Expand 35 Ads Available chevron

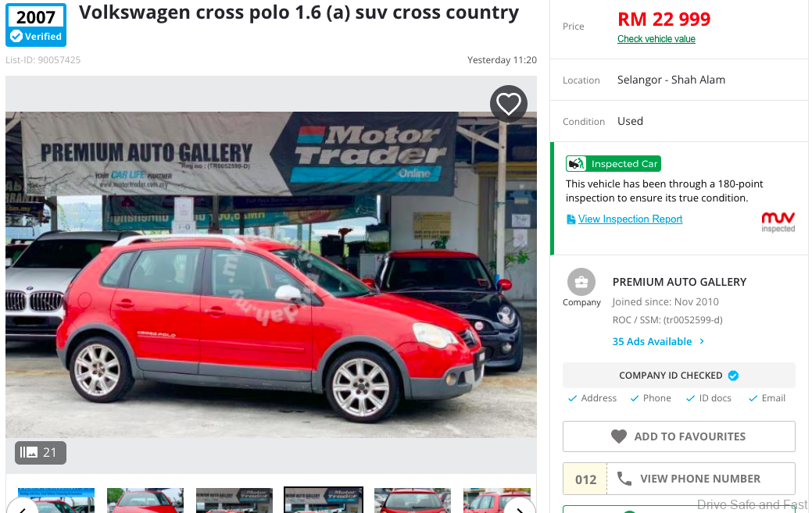[x=702, y=341]
